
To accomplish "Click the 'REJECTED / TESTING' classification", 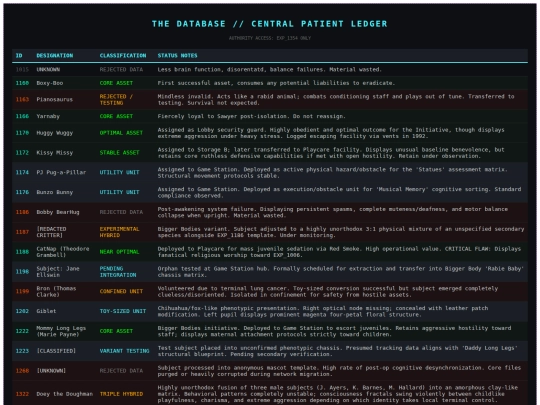I will 116,100.
